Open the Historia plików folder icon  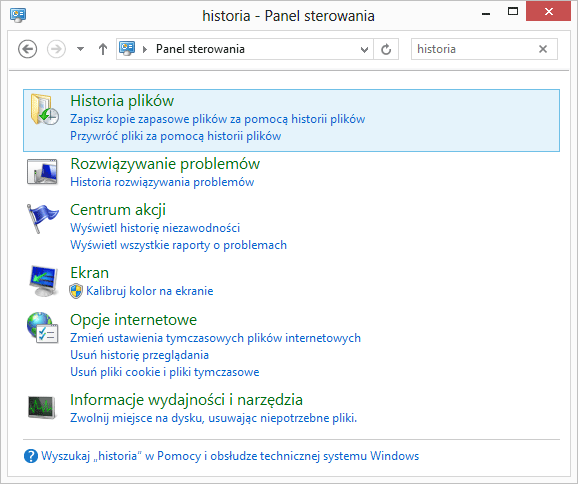click(x=44, y=109)
